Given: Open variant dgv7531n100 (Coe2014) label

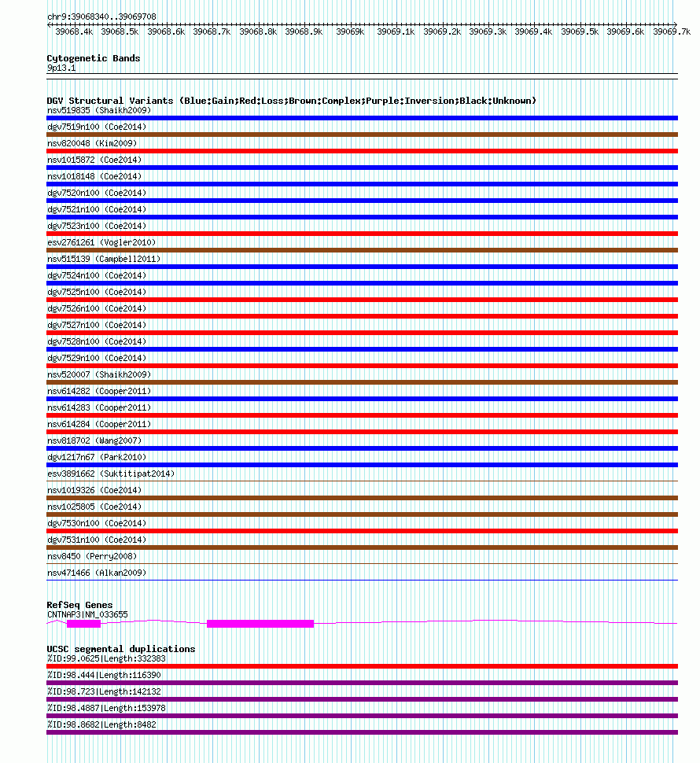Looking at the screenshot, I should pyautogui.click(x=97, y=540).
